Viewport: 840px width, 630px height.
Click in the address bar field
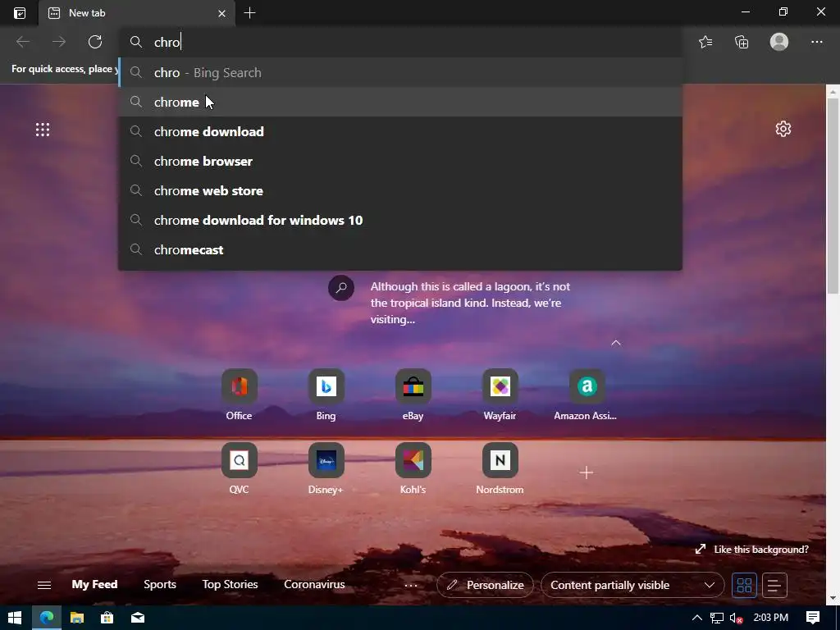pyautogui.click(x=400, y=42)
